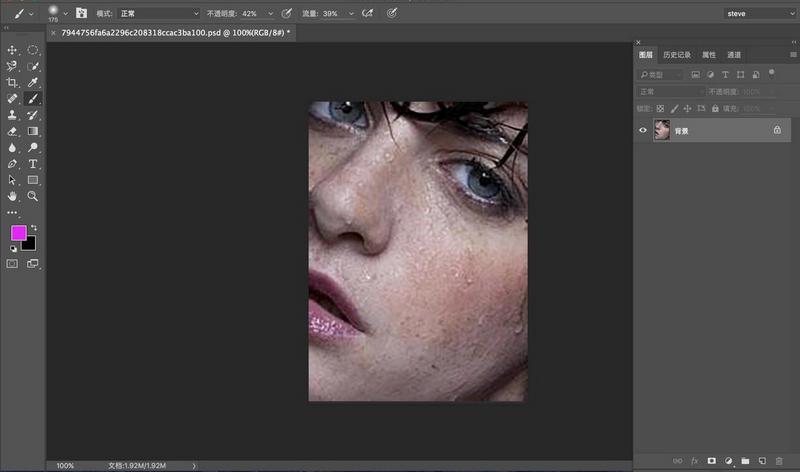Select the Hand tool

point(12,196)
